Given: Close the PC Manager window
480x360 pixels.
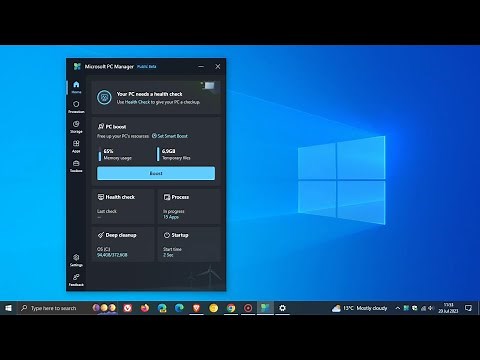Looking at the screenshot, I should click(218, 66).
